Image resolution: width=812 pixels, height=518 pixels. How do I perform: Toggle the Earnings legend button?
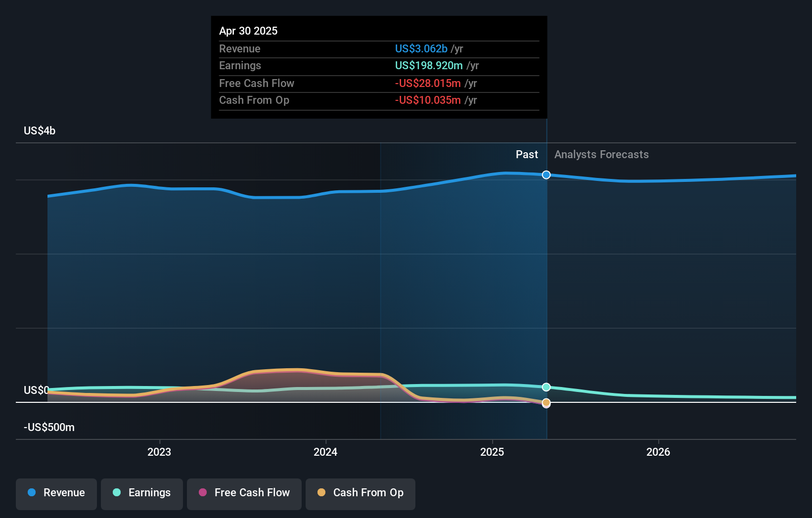point(142,494)
